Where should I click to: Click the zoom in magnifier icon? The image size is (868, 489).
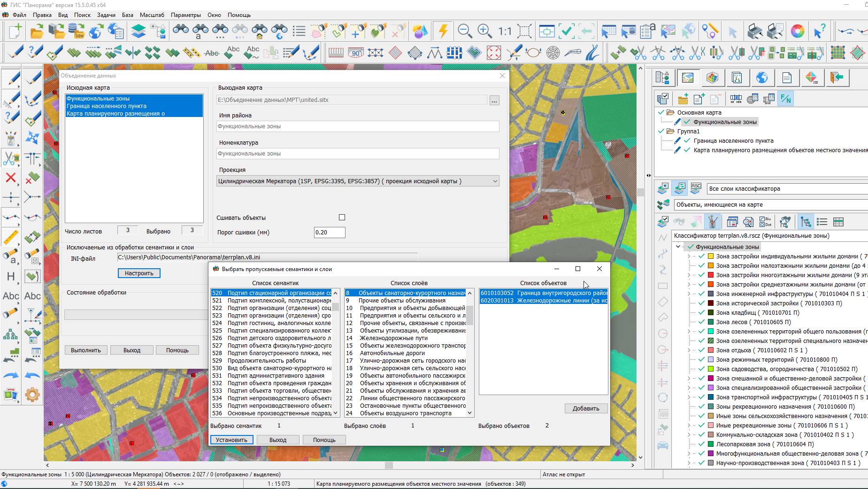point(484,31)
